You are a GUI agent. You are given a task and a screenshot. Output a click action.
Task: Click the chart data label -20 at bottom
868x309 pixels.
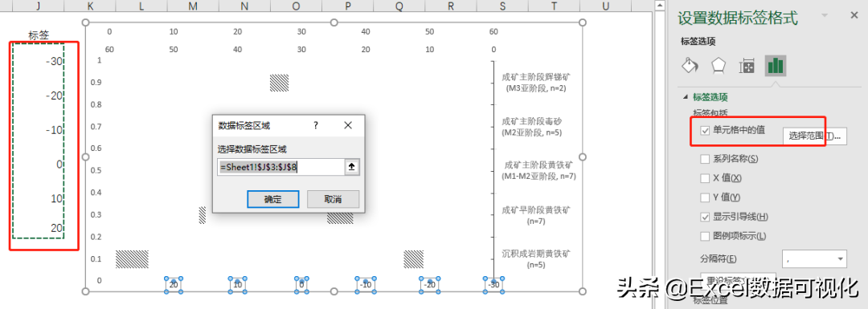click(430, 285)
